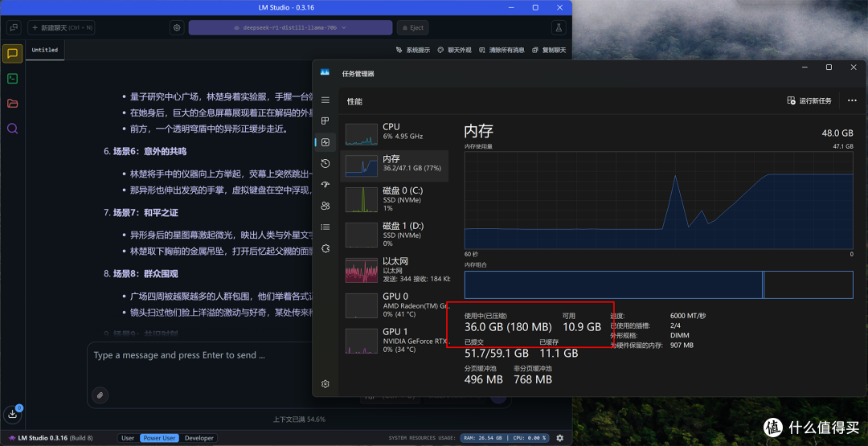The height and width of the screenshot is (446, 868).
Task: Select User mode in LM Studio status bar
Action: tap(128, 438)
